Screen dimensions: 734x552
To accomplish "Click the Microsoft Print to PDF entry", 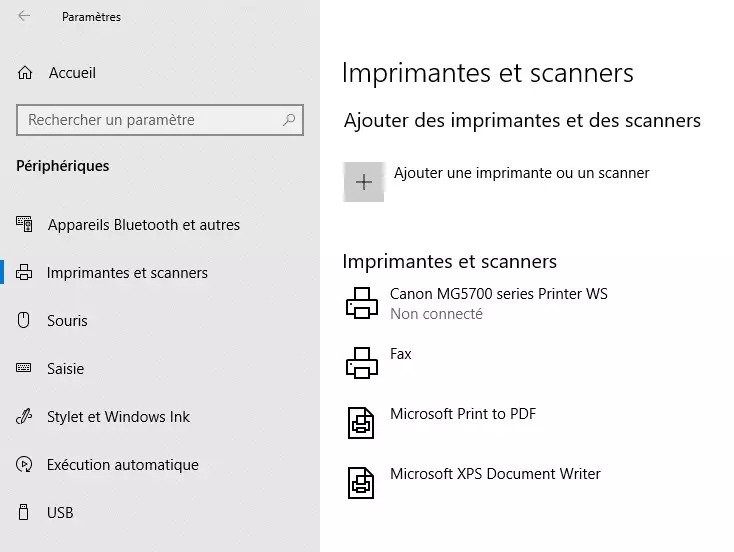I will (463, 414).
